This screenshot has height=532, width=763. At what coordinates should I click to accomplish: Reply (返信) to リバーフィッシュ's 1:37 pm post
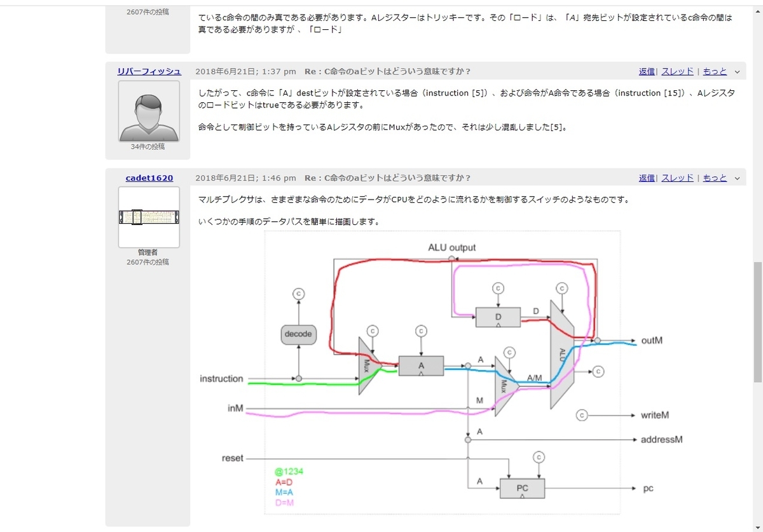(647, 71)
